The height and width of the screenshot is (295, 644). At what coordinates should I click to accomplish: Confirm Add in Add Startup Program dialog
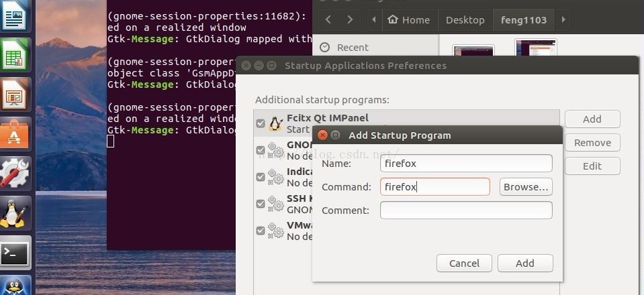525,263
